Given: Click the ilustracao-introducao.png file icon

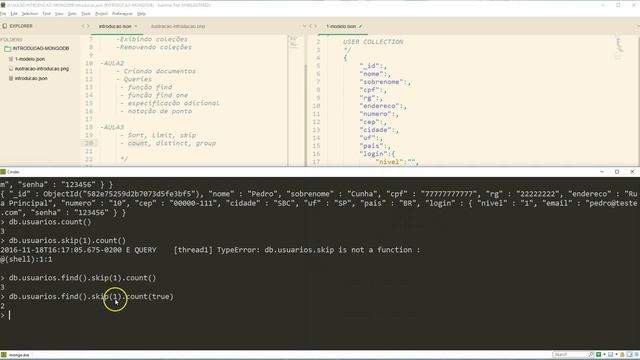Looking at the screenshot, I should [11, 69].
